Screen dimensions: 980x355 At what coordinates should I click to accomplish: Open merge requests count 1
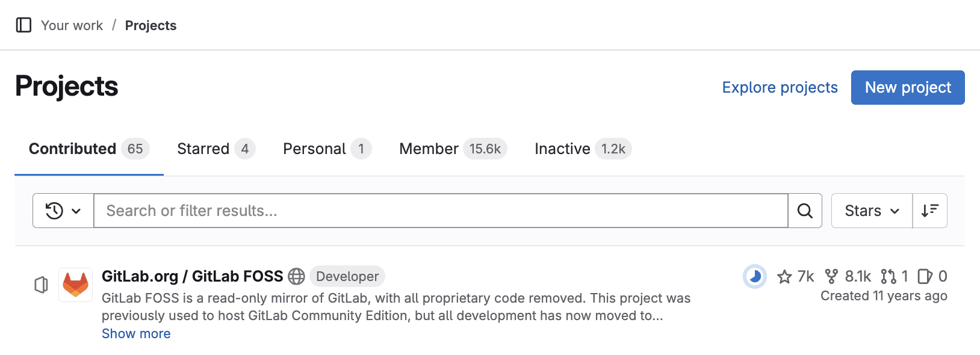[895, 276]
